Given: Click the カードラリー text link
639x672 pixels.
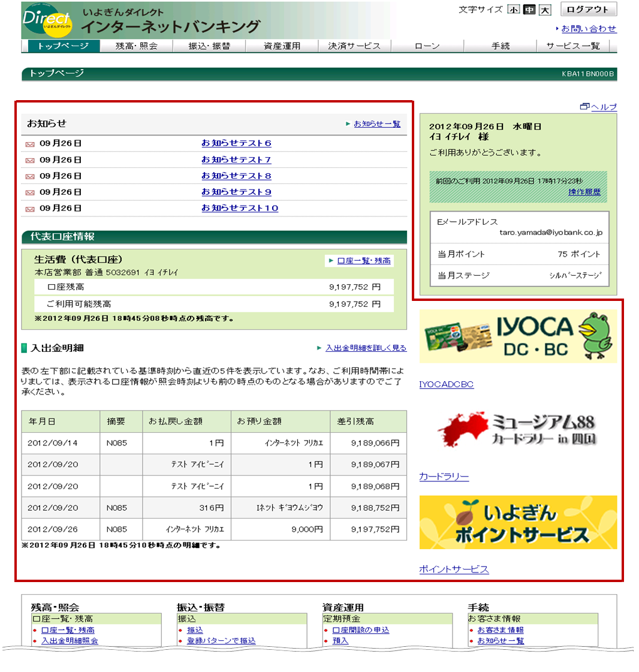Looking at the screenshot, I should point(444,477).
